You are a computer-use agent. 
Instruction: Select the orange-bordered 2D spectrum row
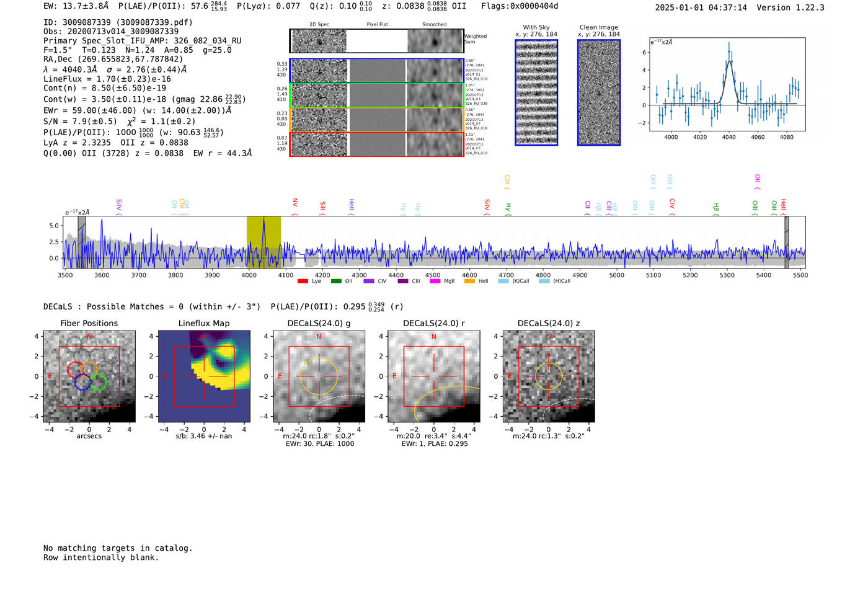(376, 120)
